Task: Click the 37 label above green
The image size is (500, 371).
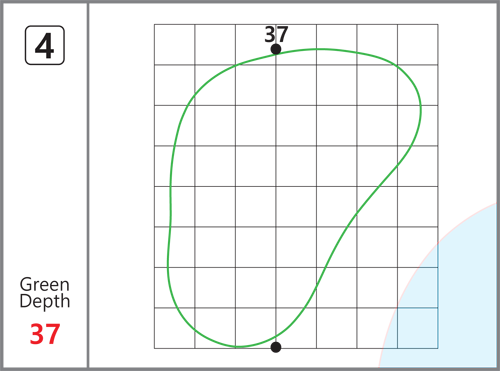Action: [x=276, y=34]
